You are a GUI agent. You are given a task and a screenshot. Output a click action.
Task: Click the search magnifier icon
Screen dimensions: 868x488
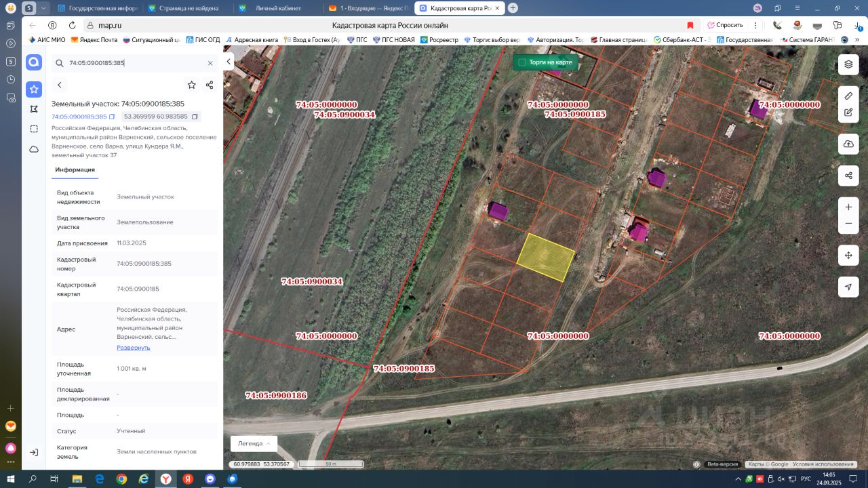click(x=60, y=63)
